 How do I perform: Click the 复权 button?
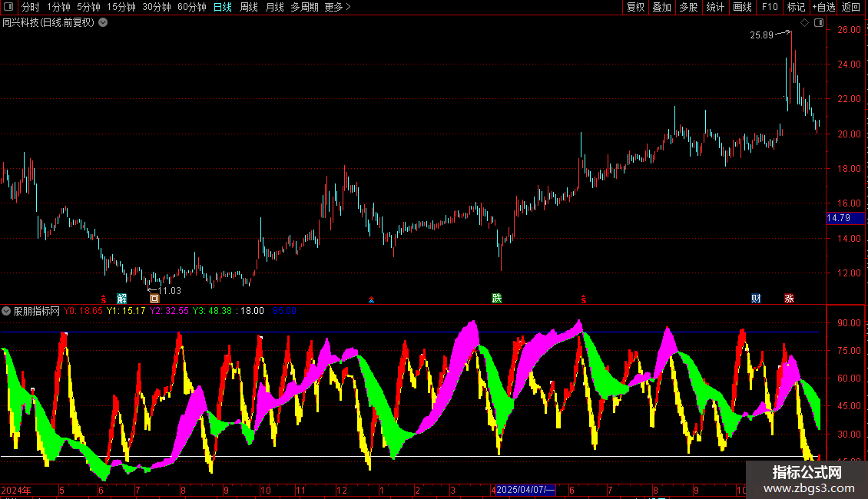(636, 7)
